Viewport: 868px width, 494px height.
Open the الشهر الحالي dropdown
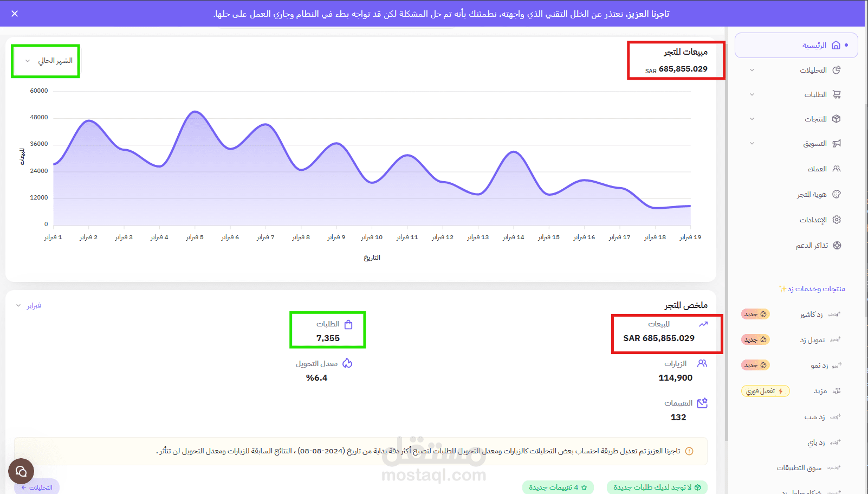coord(45,61)
